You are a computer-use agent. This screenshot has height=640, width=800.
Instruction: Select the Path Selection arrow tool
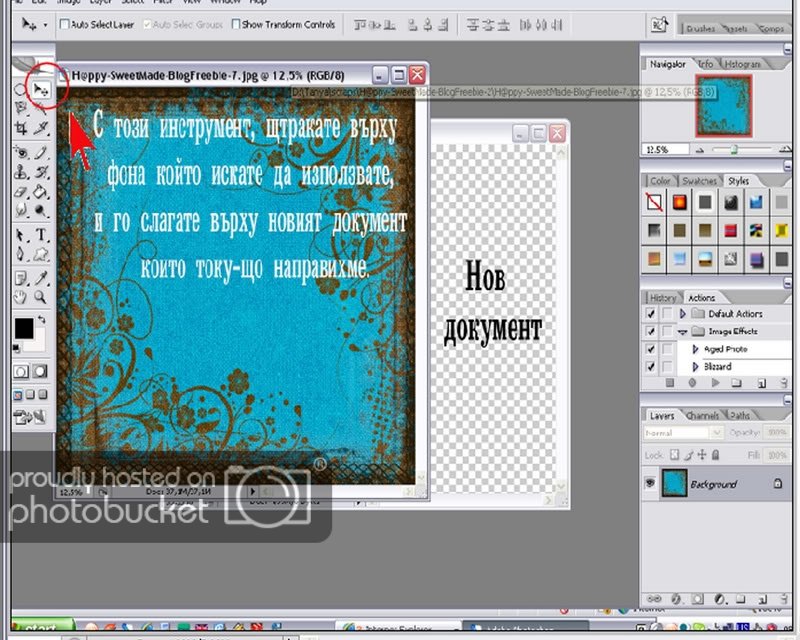click(x=21, y=235)
